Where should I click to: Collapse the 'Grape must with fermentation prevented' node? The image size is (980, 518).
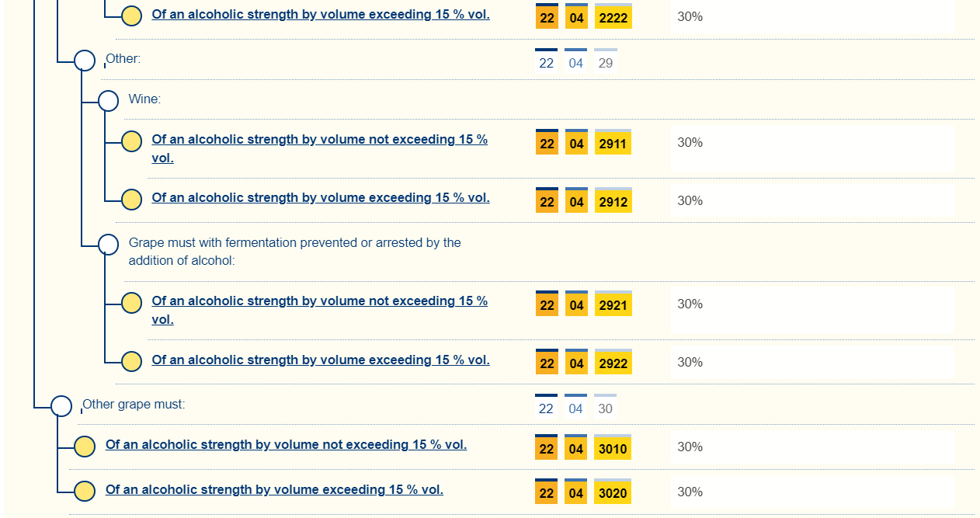tap(108, 244)
